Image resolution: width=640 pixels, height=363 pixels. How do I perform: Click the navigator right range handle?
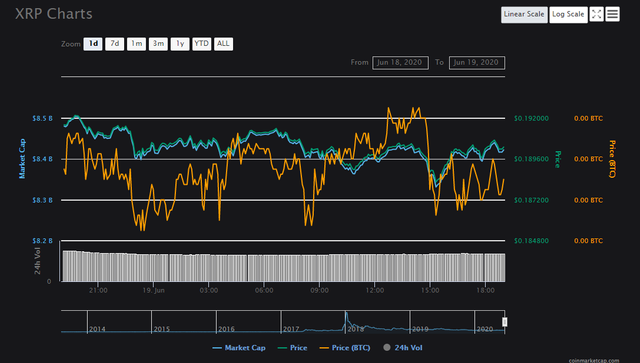click(x=504, y=322)
